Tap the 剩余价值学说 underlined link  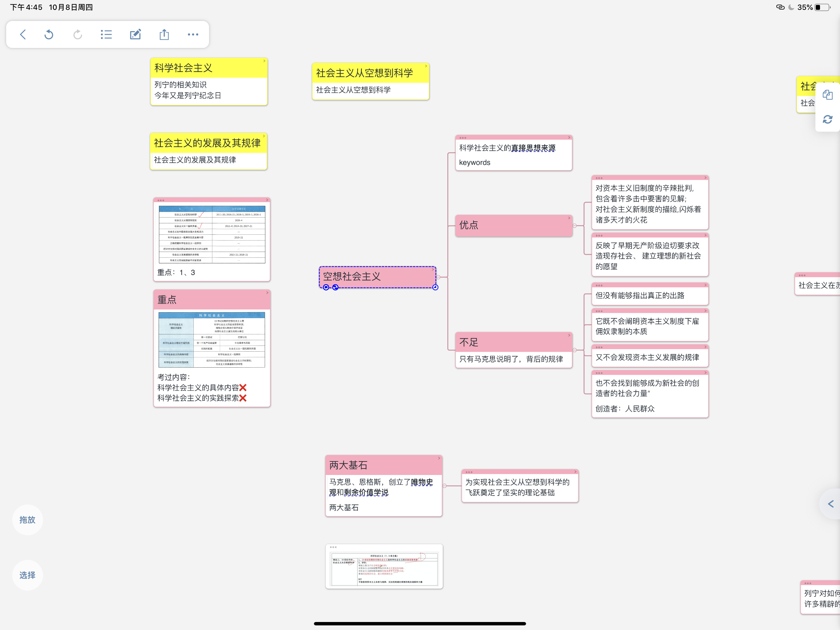pos(366,492)
